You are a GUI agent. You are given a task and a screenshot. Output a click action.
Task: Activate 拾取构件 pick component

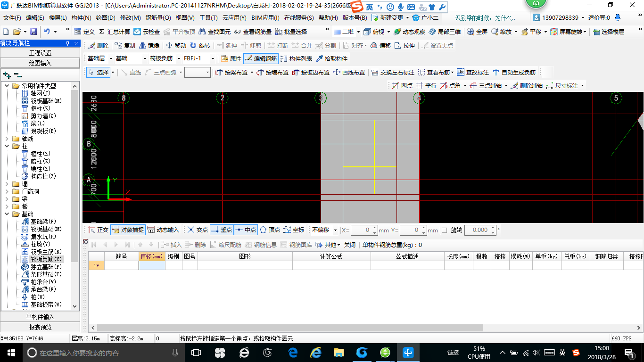(x=332, y=59)
